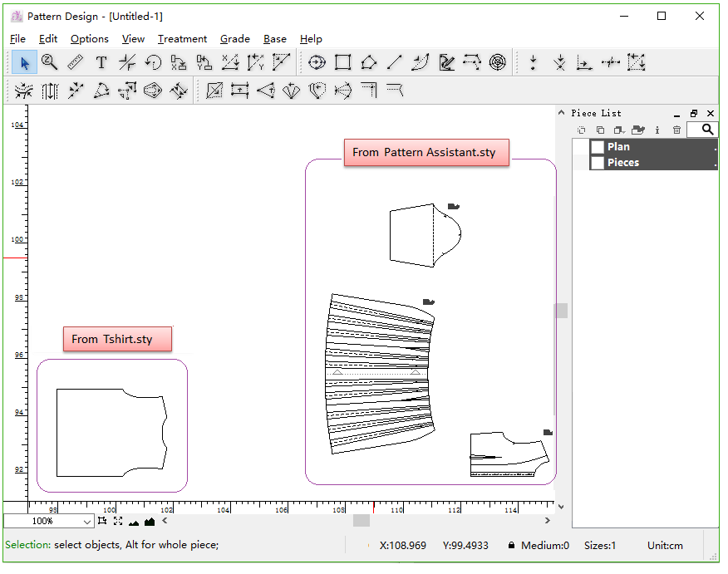Activate the magnifier zoom tool
This screenshot has height=574, width=728.
pos(50,62)
